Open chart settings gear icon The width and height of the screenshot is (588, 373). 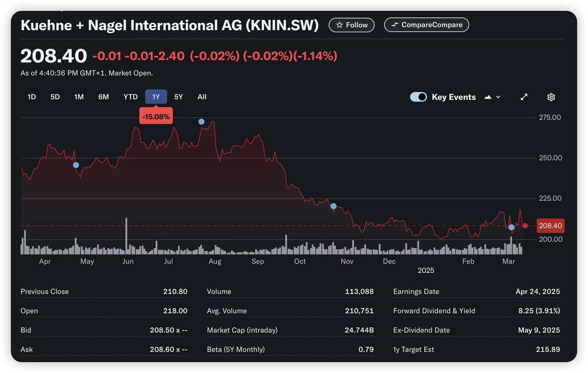[551, 97]
